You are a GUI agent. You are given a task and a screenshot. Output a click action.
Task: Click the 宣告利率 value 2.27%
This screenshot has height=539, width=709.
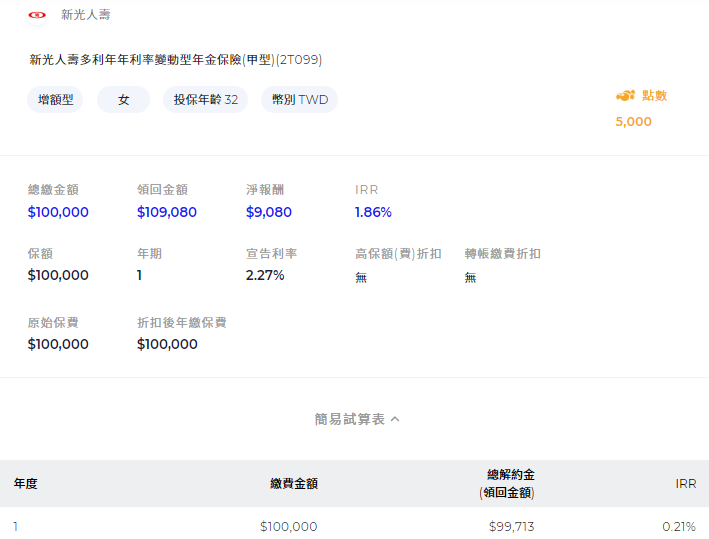click(x=265, y=275)
